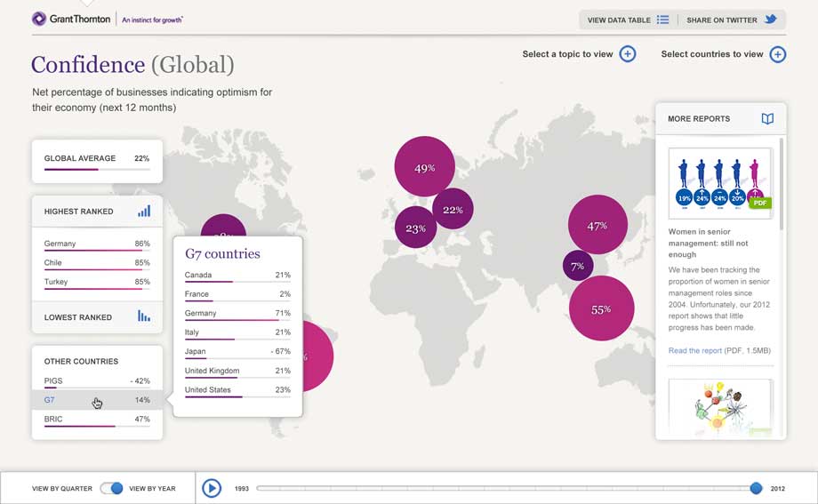Select the G7 country group
Image resolution: width=818 pixels, height=504 pixels.
pyautogui.click(x=51, y=400)
